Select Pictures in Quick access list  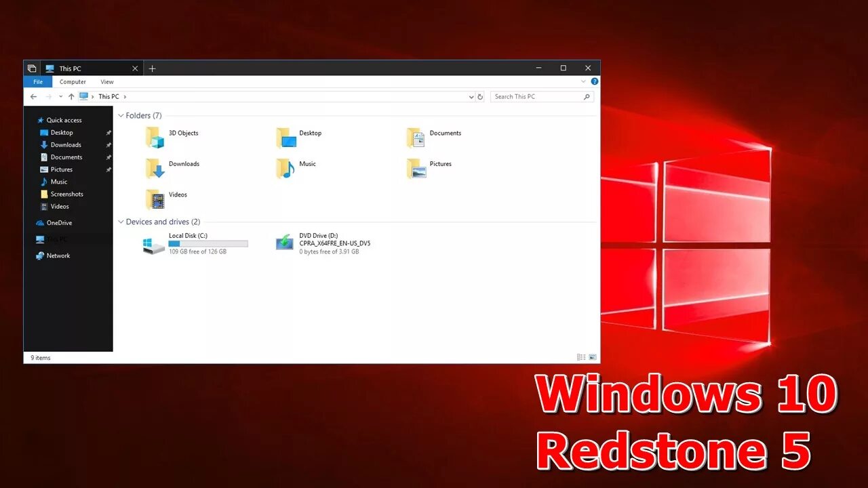[x=62, y=169]
